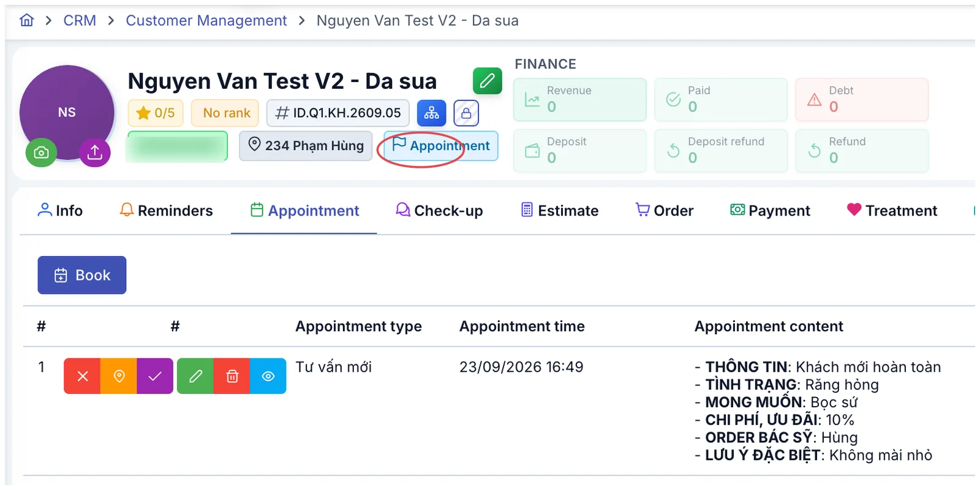This screenshot has height=490, width=980.
Task: Click the Book appointment button
Action: (x=82, y=275)
